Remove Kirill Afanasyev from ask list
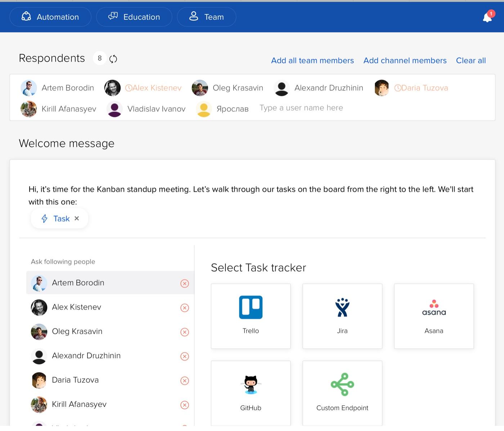The width and height of the screenshot is (504, 431). click(185, 405)
